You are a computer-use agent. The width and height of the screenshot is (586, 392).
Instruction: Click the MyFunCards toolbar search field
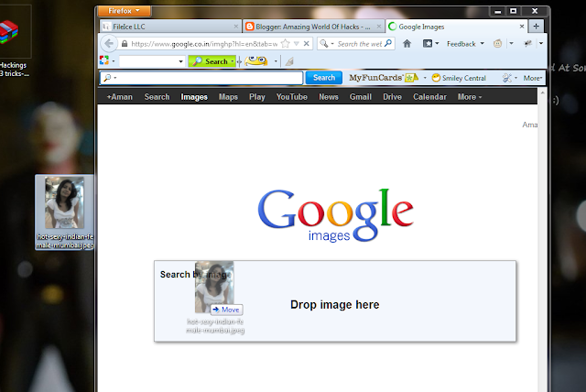point(201,78)
